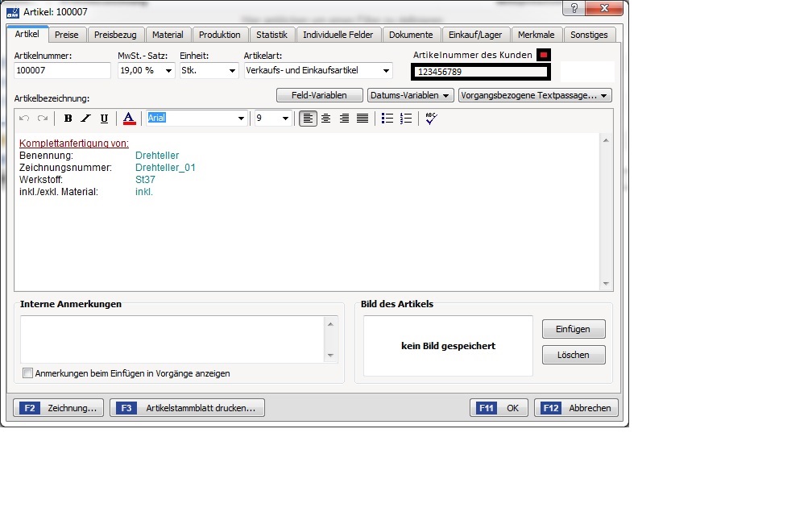Open the MwSt.-Satz dropdown
812x508 pixels.
click(168, 71)
